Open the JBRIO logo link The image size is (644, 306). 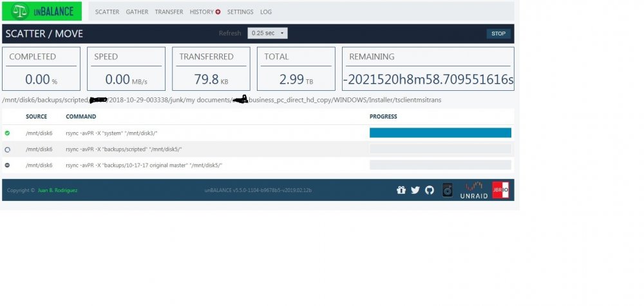(500, 190)
